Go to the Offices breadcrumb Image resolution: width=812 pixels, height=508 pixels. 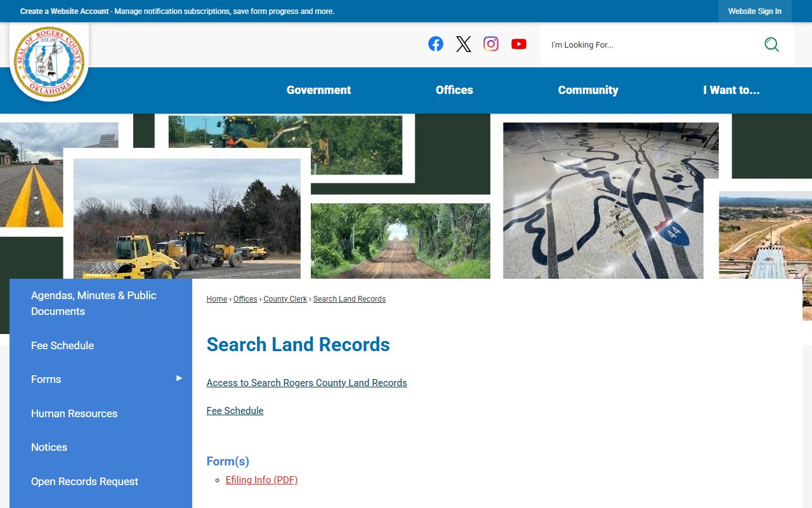point(245,299)
